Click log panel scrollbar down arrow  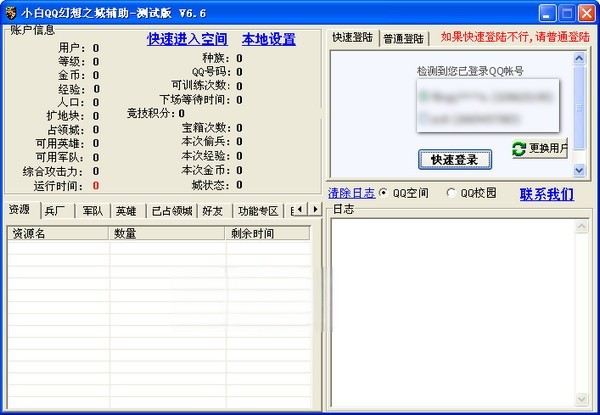[x=582, y=399]
